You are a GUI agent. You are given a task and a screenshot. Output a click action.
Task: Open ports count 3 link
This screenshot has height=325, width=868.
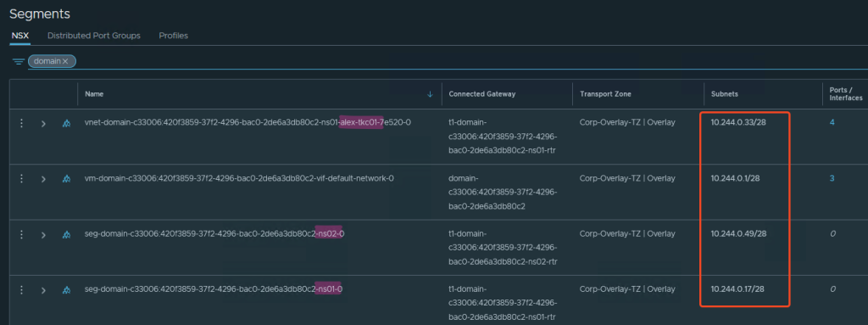(x=832, y=178)
